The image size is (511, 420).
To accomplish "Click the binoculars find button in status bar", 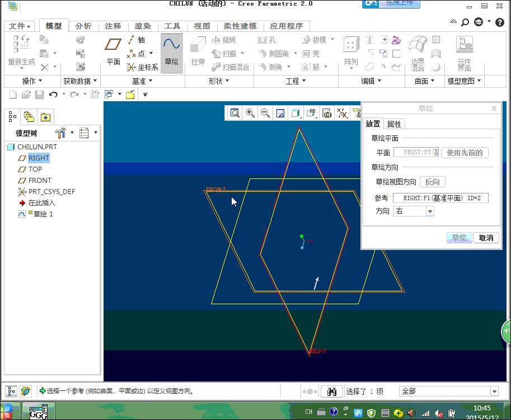I will (331, 391).
